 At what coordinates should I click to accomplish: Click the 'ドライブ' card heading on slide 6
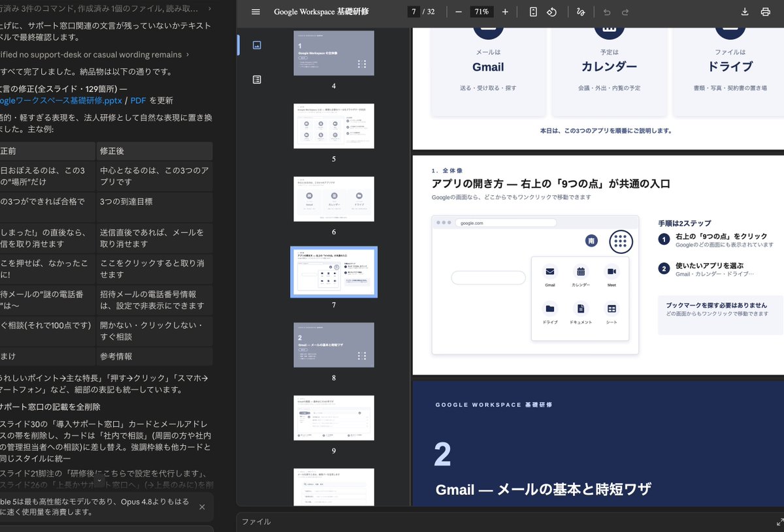click(730, 67)
